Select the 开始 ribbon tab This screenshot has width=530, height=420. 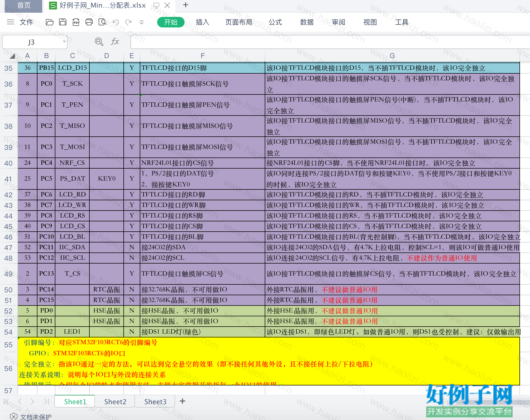[x=171, y=22]
